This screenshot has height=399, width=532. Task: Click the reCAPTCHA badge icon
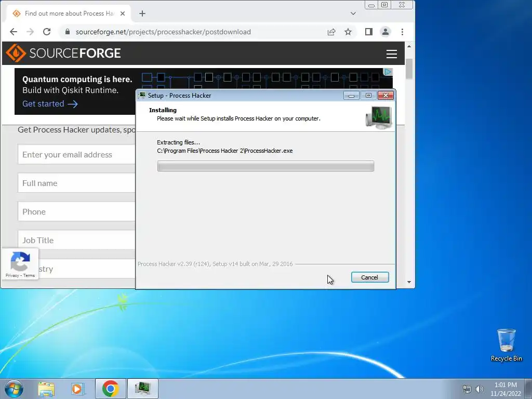(20, 261)
